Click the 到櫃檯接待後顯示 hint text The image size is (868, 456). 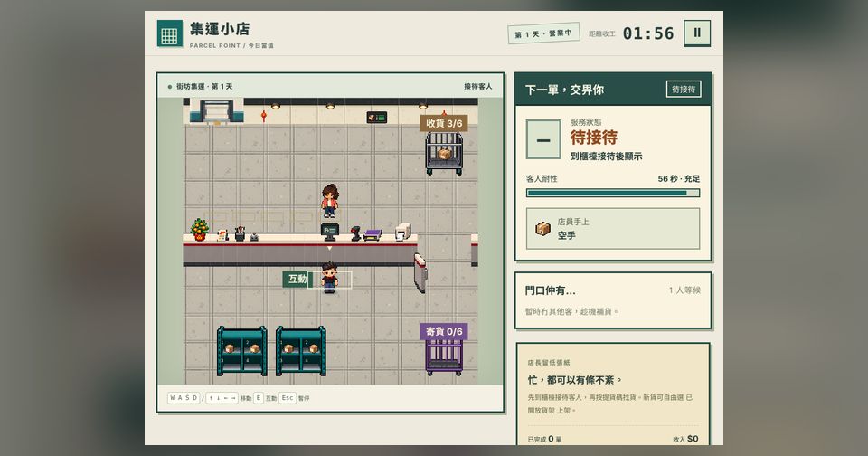point(606,157)
